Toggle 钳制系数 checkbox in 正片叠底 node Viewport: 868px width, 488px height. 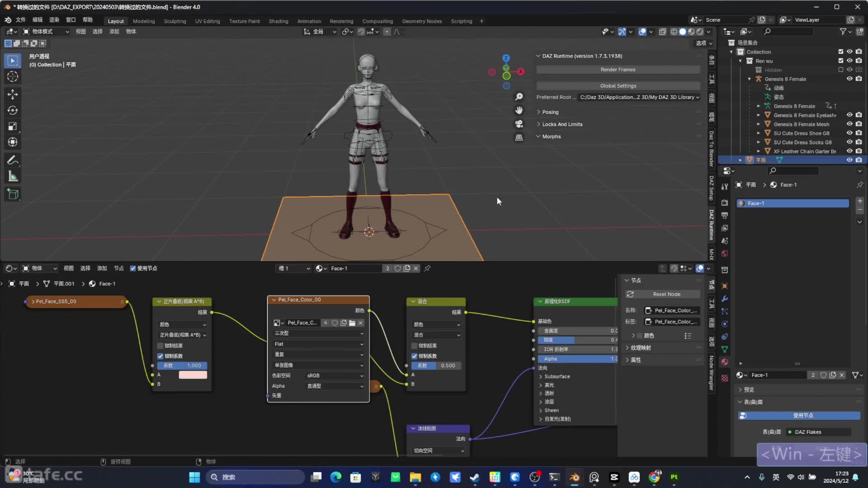(160, 356)
